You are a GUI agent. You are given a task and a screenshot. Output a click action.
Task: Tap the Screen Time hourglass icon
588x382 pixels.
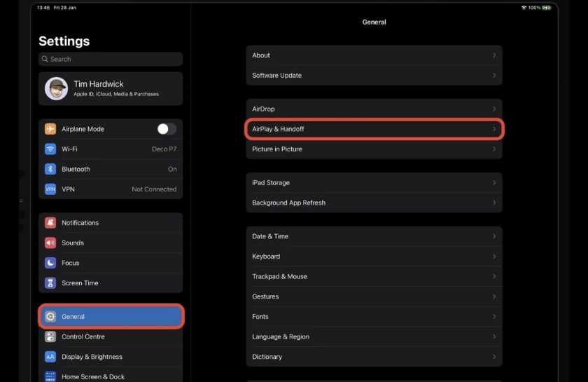50,283
